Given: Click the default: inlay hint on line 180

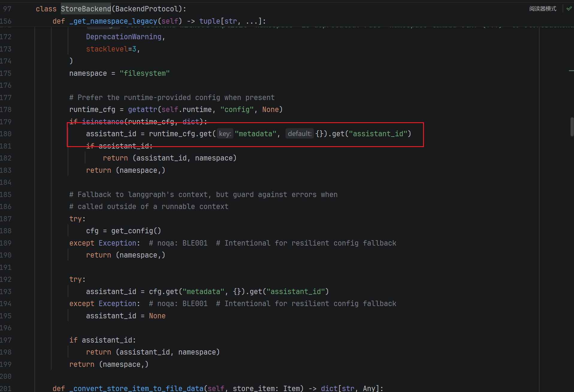Looking at the screenshot, I should [300, 134].
